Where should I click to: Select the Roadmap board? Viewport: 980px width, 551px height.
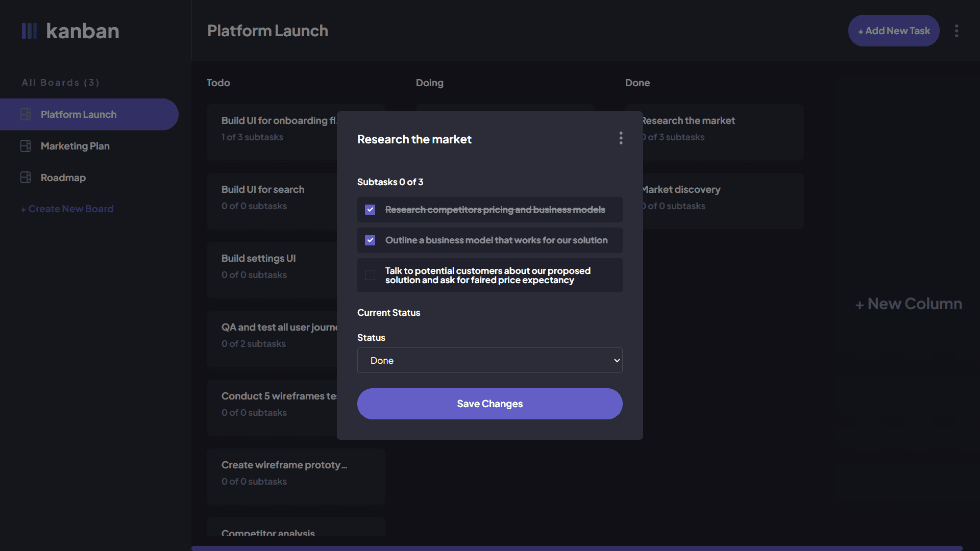pos(63,178)
